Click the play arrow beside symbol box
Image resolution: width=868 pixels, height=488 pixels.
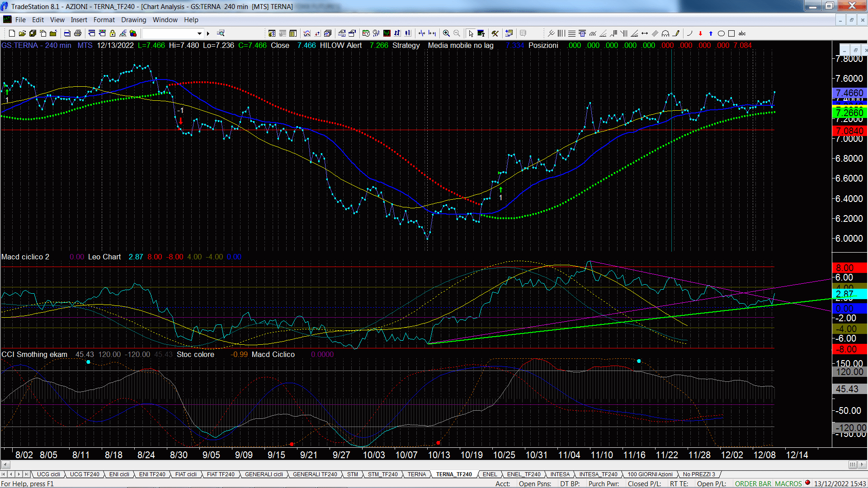[x=208, y=33]
